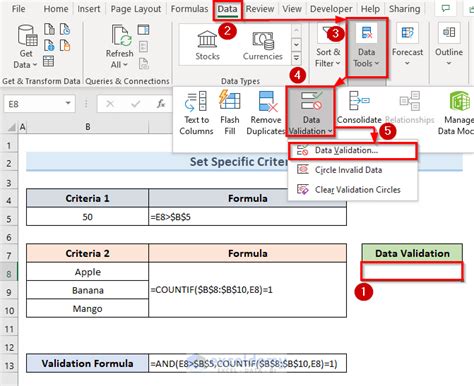Click the green Data Validation header cell
This screenshot has height=386, width=474.
[x=412, y=253]
